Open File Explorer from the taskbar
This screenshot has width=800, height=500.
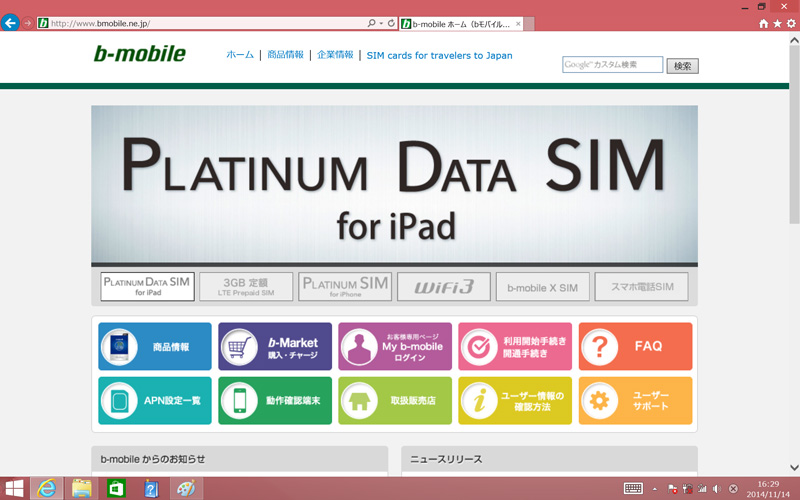point(82,488)
